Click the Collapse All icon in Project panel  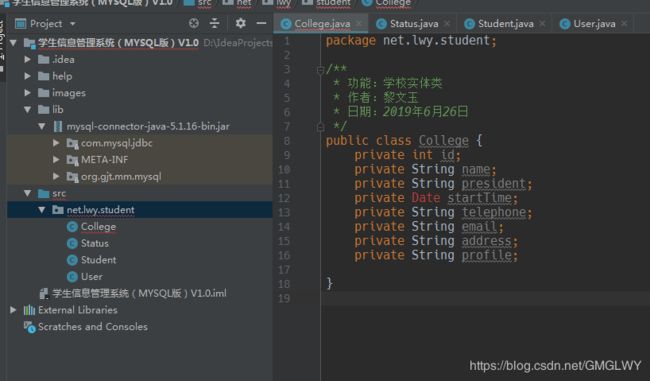pyautogui.click(x=214, y=23)
